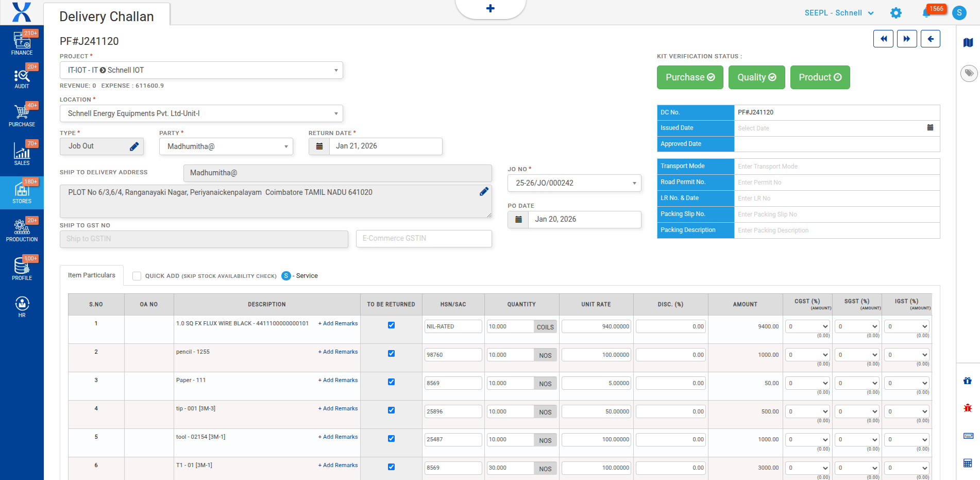Switch to the Delivery Challan tab

click(107, 16)
